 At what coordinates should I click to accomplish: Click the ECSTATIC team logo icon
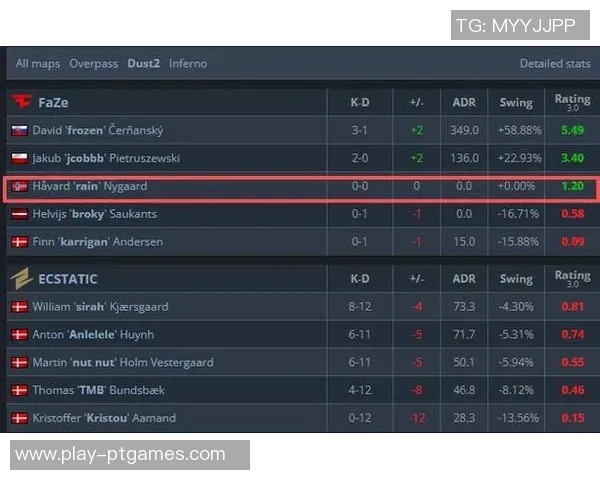(21, 278)
